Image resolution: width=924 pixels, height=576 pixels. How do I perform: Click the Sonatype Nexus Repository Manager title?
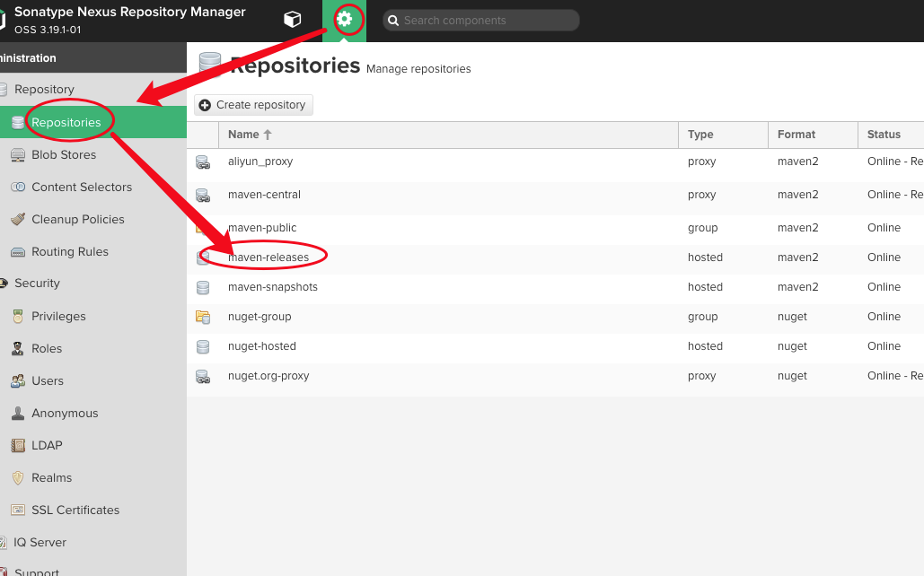coord(129,12)
